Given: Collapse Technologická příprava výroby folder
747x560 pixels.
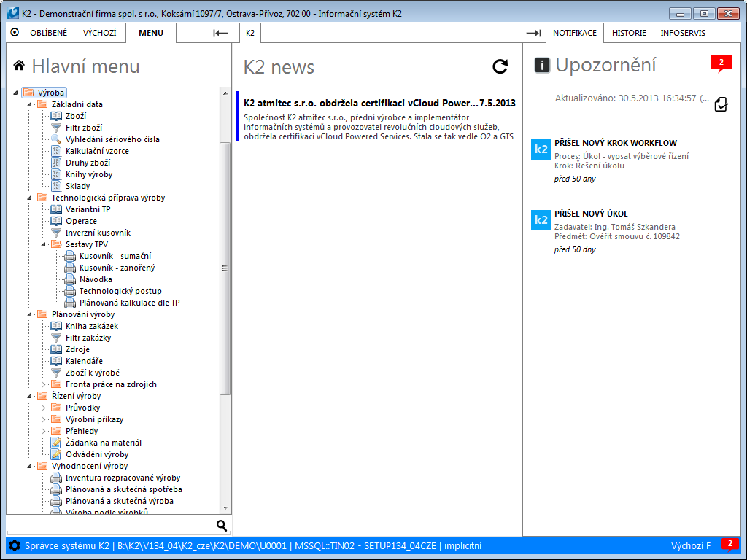Looking at the screenshot, I should point(29,198).
